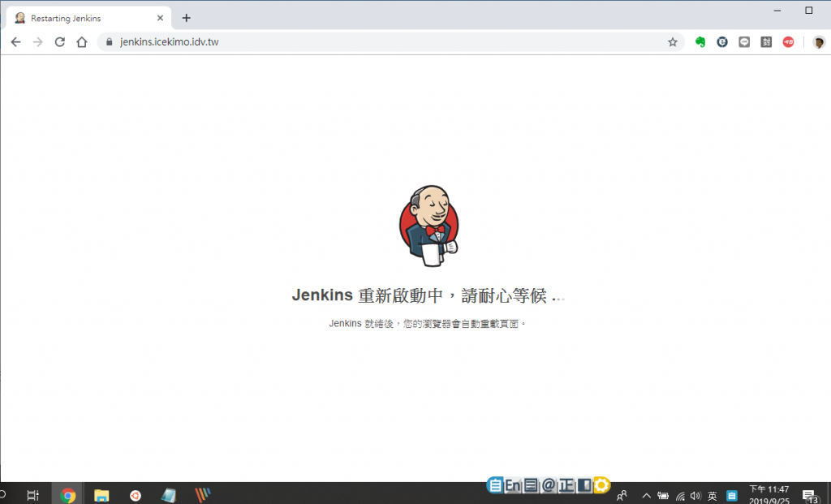Click the Jenkins restarting headline text
The image size is (831, 504).
click(428, 295)
